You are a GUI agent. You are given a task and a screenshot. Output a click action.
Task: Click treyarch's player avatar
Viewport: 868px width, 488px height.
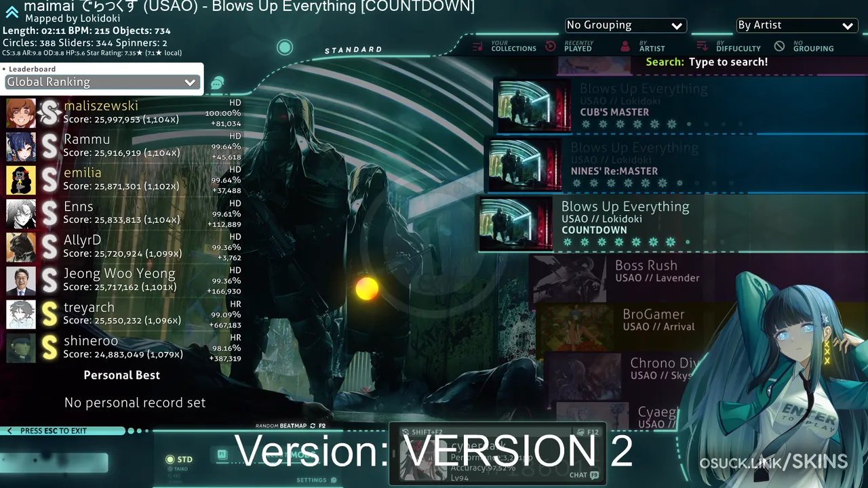(x=21, y=314)
